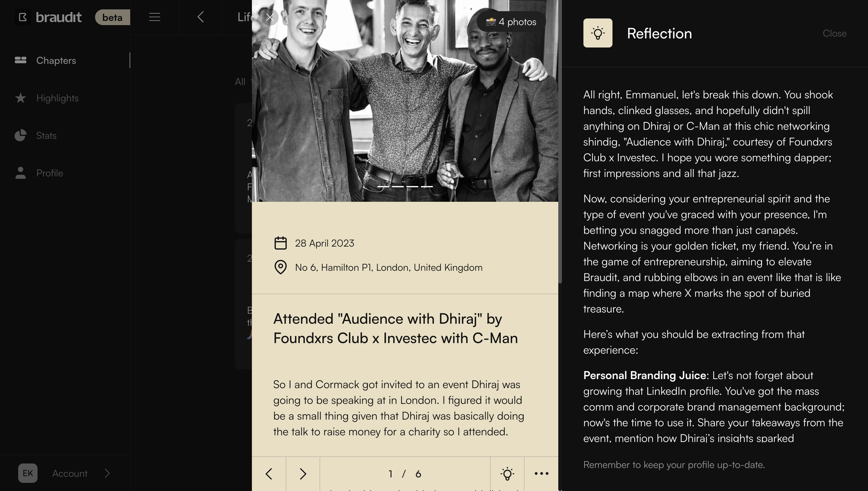The width and height of the screenshot is (868, 491).
Task: Click the location pin icon
Action: 280,267
